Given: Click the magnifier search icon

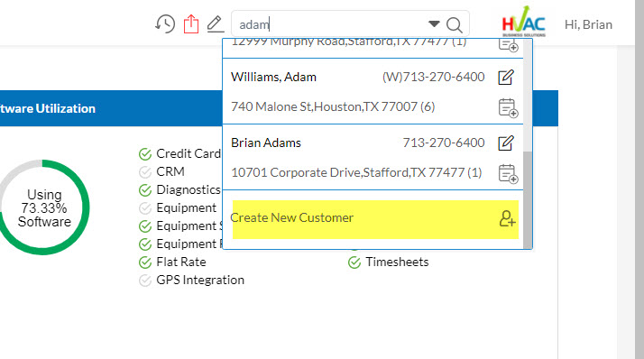Looking at the screenshot, I should [x=455, y=25].
